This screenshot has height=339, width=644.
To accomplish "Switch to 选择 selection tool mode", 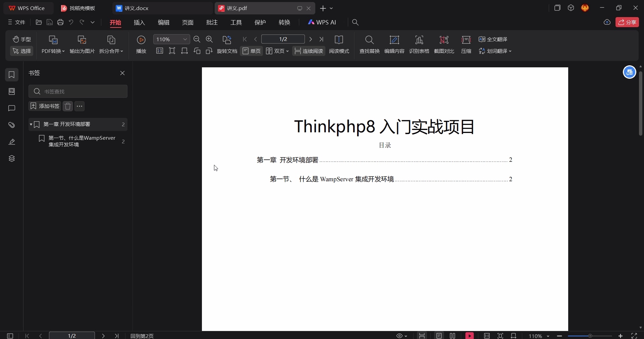I will [22, 51].
